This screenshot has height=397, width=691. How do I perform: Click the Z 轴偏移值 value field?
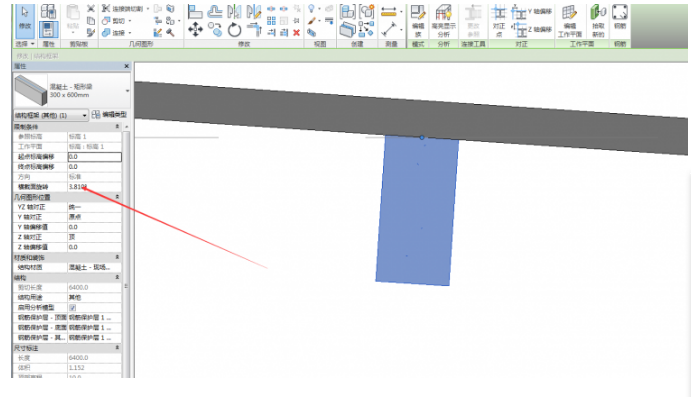click(x=94, y=247)
